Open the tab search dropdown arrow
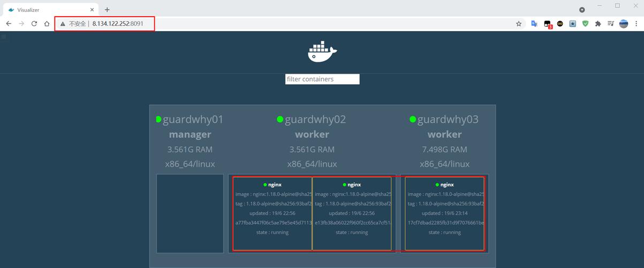 click(x=582, y=10)
